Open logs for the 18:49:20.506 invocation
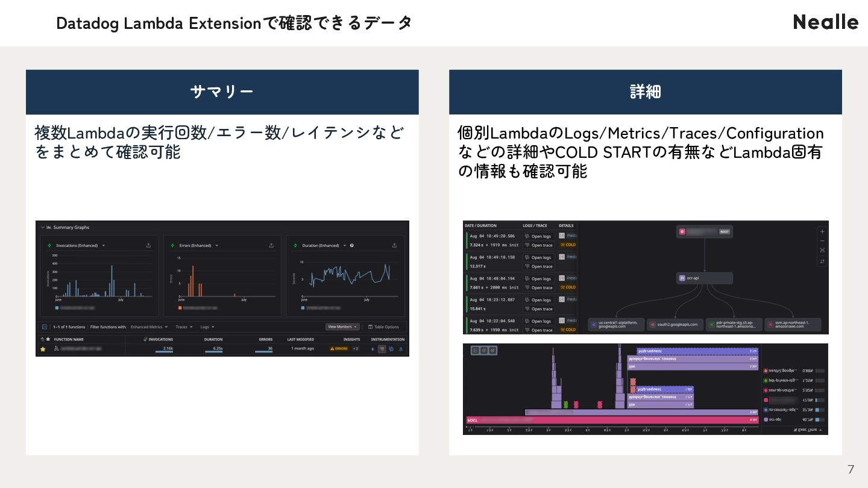 [538, 236]
